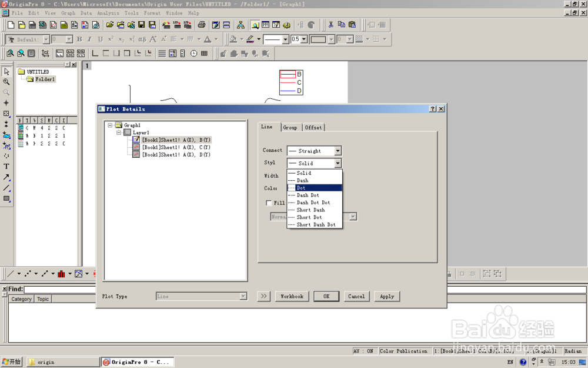Select the Rectangle drawing tool
The height and width of the screenshot is (368, 588).
pos(6,198)
